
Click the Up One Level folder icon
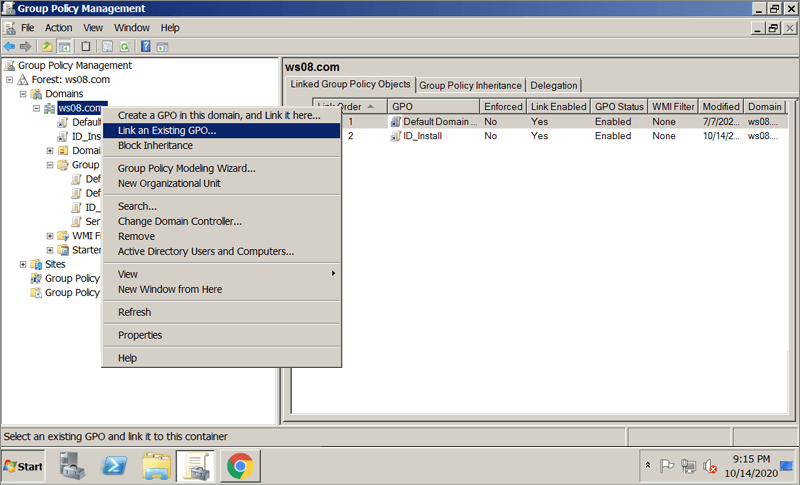tap(47, 47)
